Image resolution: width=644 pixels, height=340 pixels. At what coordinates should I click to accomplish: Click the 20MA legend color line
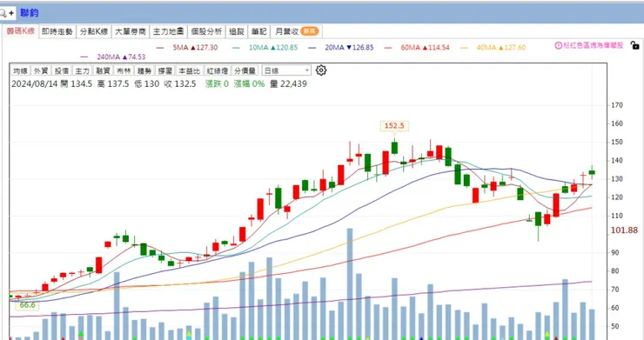coord(312,48)
